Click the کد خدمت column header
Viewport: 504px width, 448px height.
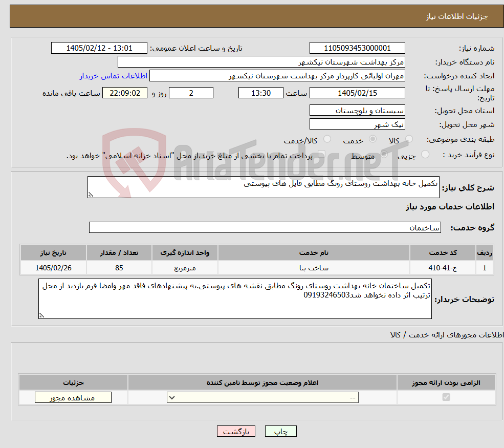[x=443, y=253]
